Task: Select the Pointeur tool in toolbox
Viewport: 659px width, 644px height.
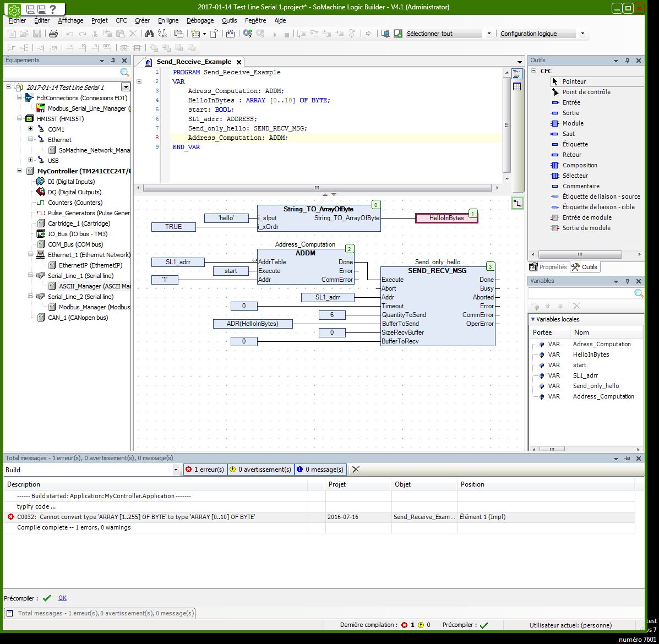Action: pyautogui.click(x=574, y=81)
